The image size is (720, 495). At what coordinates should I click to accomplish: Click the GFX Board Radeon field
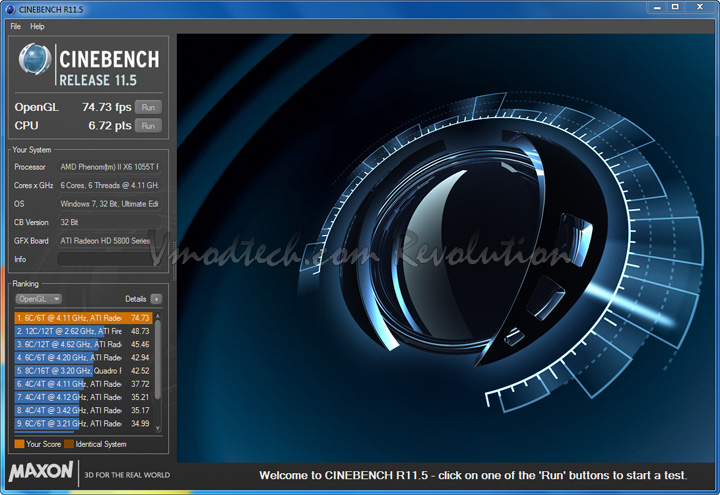109,241
